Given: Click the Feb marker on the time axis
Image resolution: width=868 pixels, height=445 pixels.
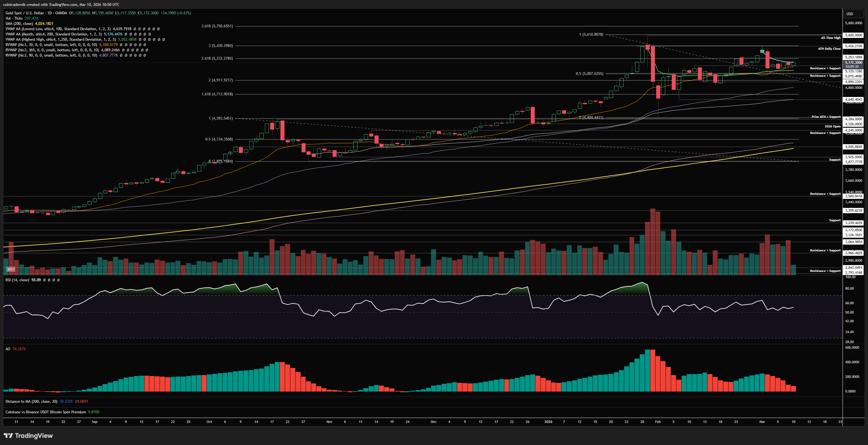Looking at the screenshot, I should (657, 422).
